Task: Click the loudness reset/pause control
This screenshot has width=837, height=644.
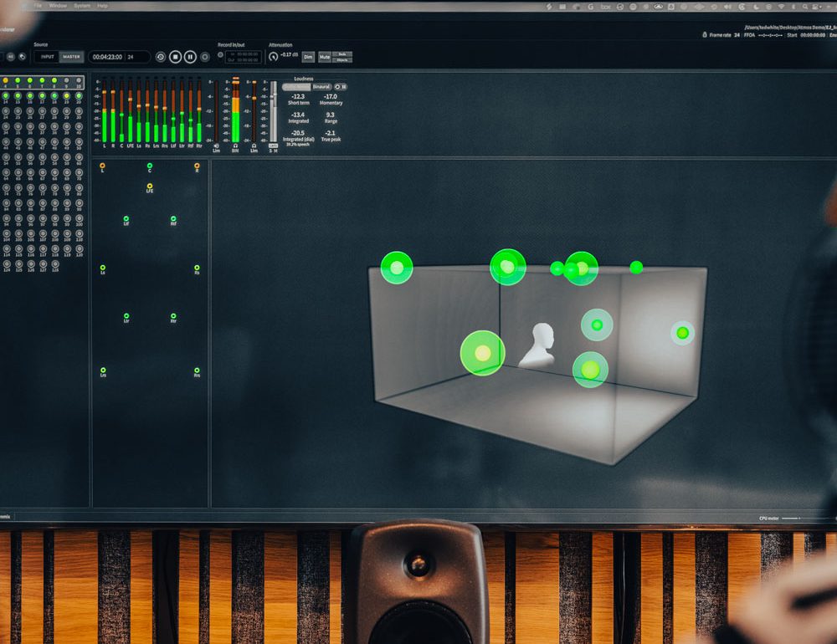Action: pos(341,86)
